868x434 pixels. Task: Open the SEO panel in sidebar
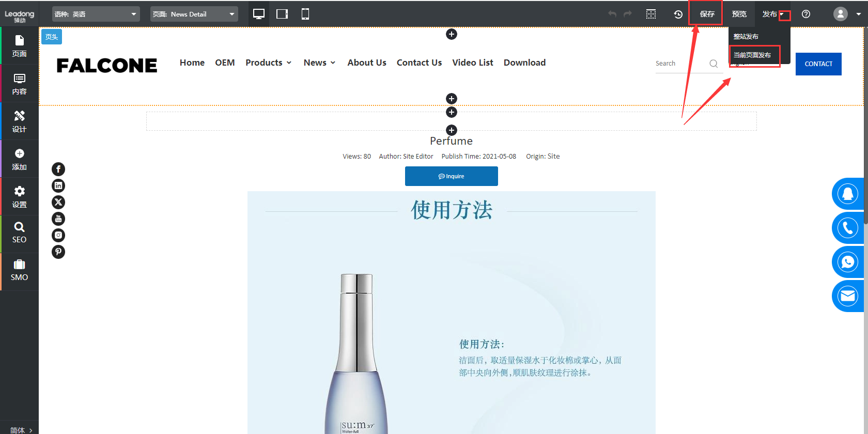tap(19, 233)
